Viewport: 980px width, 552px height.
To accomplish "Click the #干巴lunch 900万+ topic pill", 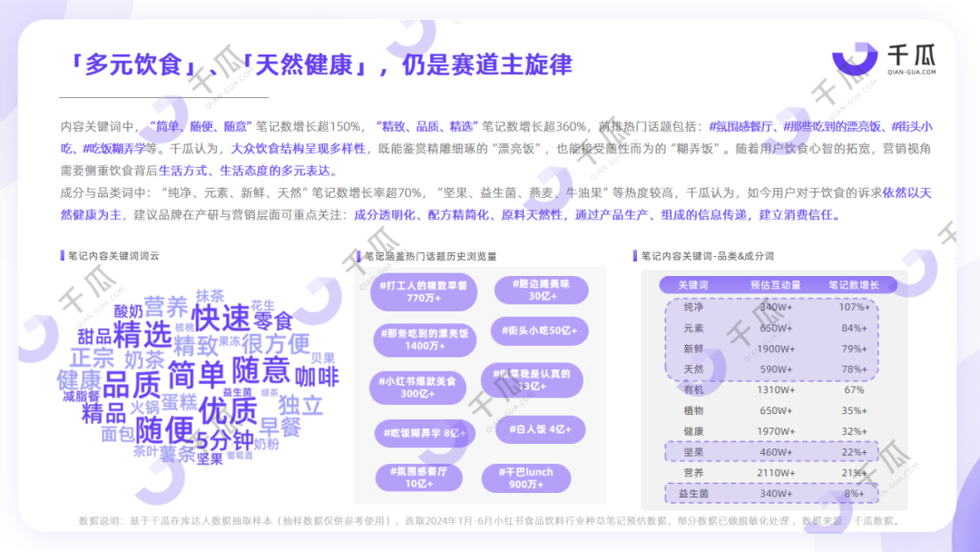I will coord(525,478).
